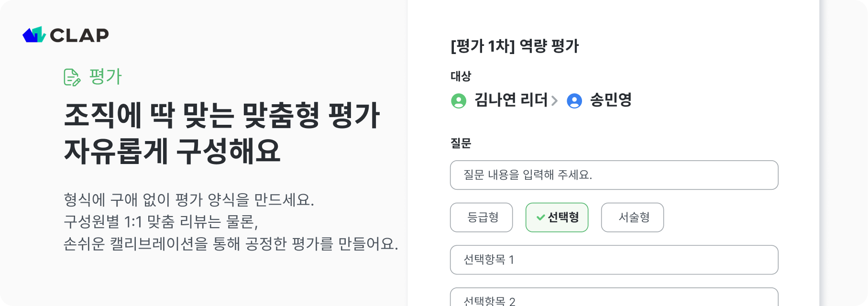Click 김나연 리더's green avatar icon
Image resolution: width=868 pixels, height=306 pixels.
459,101
